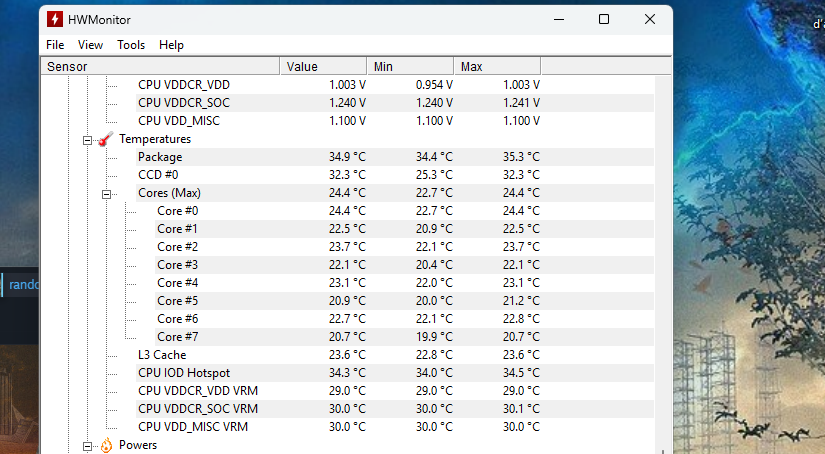Select the Cores (Max) row label

[169, 193]
